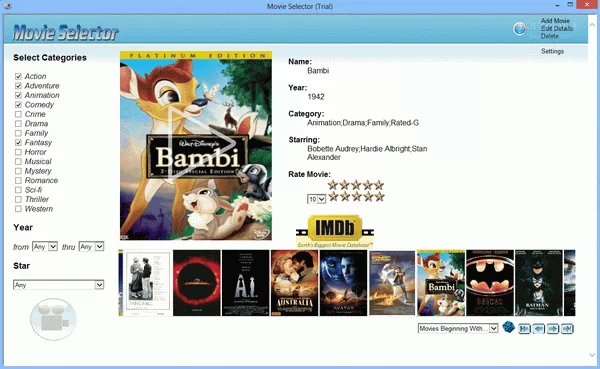Select the A.I. movie thumbnail

tap(246, 283)
